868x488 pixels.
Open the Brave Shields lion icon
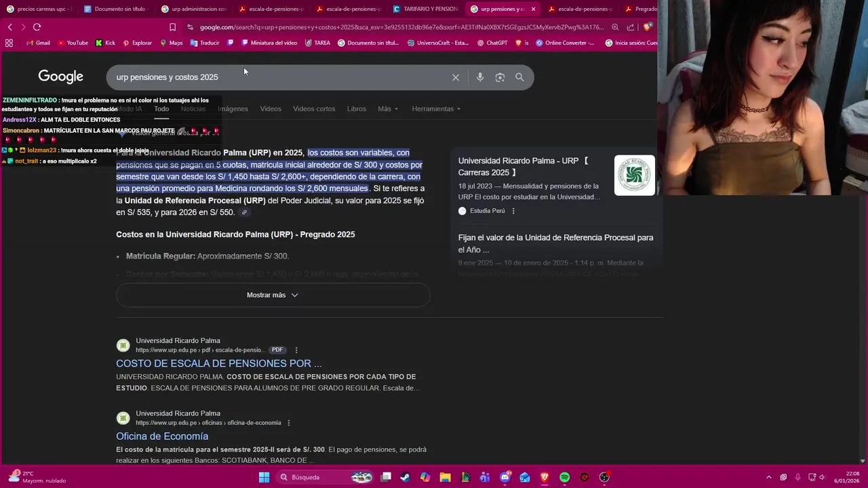point(648,27)
